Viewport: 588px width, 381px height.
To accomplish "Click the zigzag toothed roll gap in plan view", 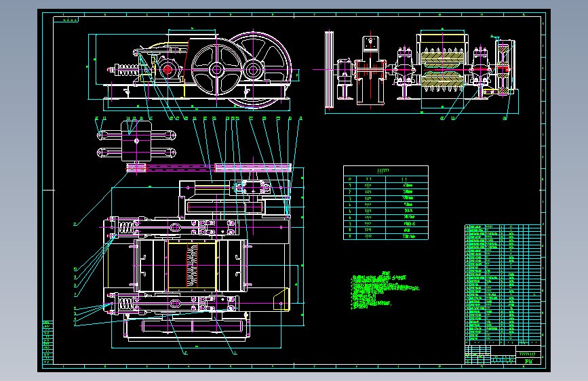I will click(x=192, y=266).
